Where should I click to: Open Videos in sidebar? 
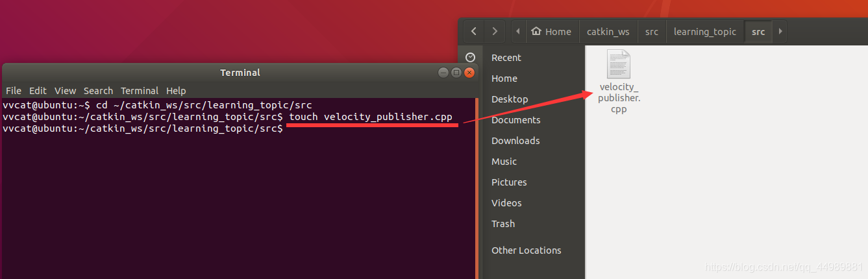pos(506,203)
